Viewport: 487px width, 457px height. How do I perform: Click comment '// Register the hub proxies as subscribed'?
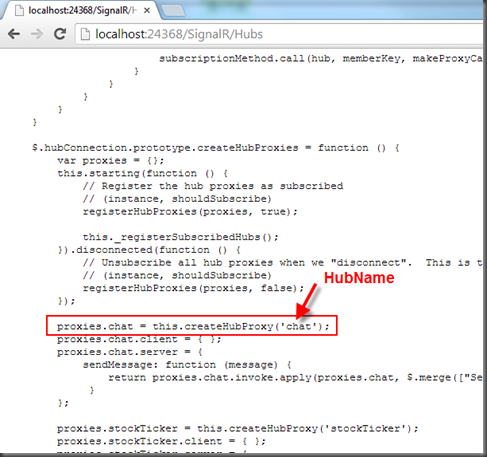(213, 186)
